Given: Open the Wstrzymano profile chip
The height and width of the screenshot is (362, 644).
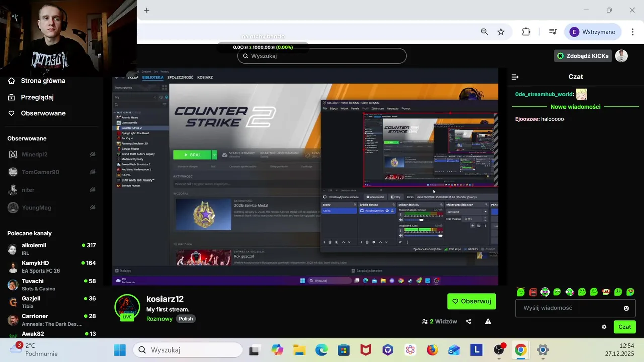Looking at the screenshot, I should click(593, 32).
